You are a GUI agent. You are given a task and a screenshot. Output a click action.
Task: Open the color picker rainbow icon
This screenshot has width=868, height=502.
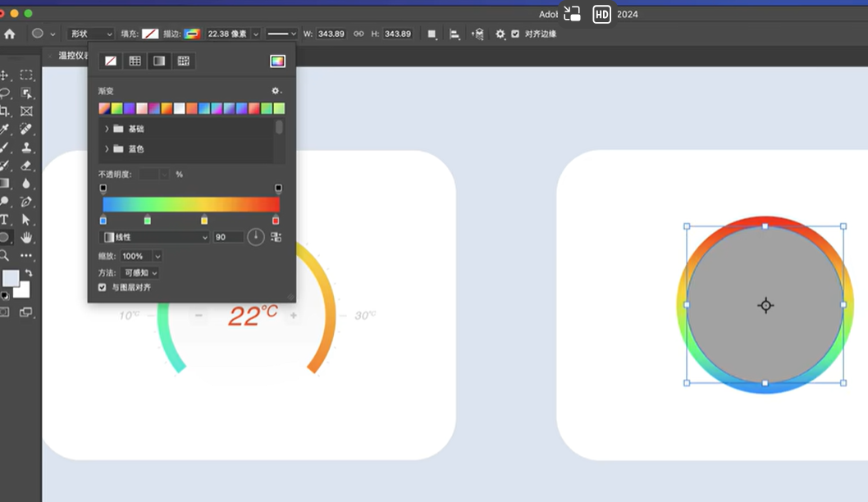(x=277, y=62)
